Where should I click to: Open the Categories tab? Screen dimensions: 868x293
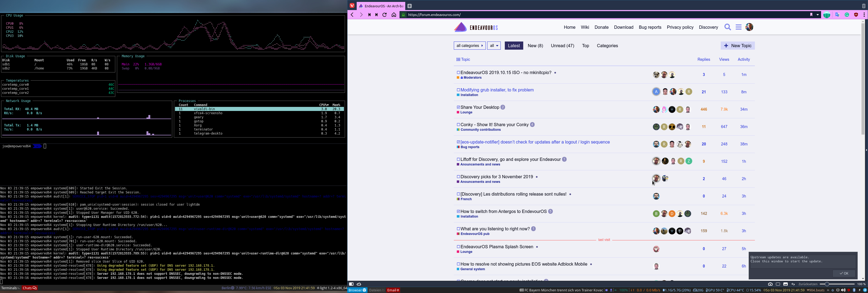pos(607,46)
